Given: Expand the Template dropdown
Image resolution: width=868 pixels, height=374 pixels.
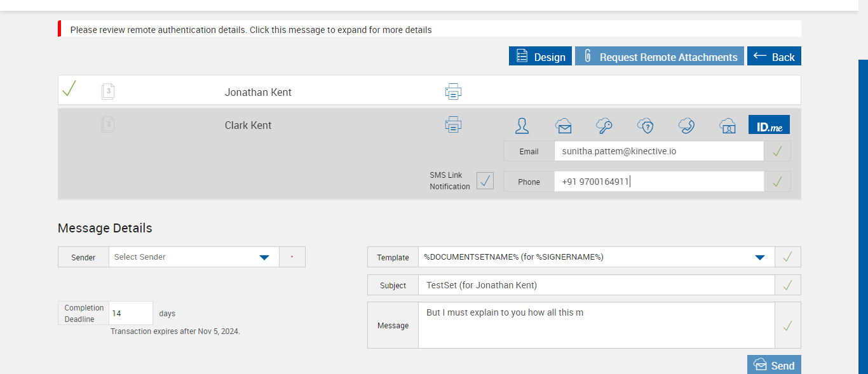Looking at the screenshot, I should pos(759,257).
